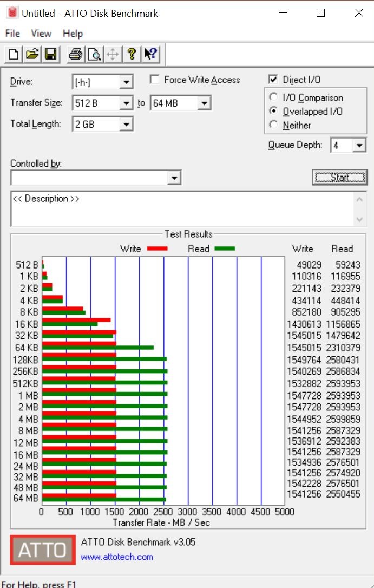Choose the Neither radio option

click(274, 125)
